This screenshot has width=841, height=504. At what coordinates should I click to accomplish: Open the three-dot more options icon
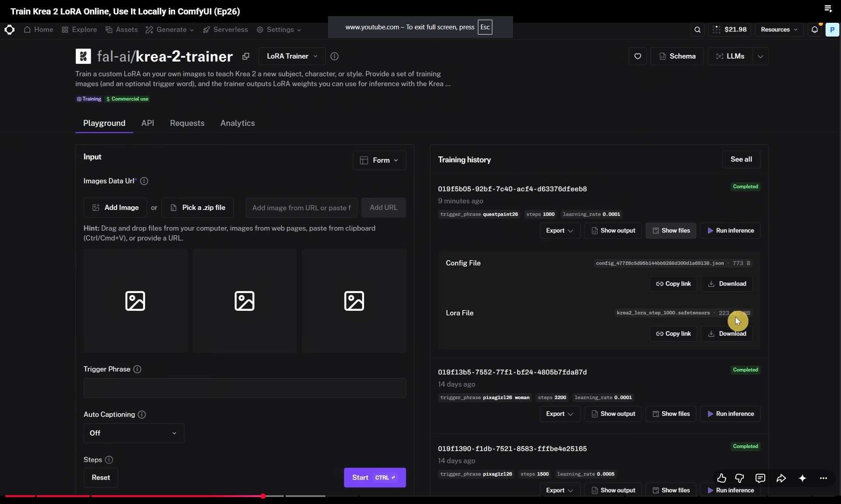pos(823,478)
